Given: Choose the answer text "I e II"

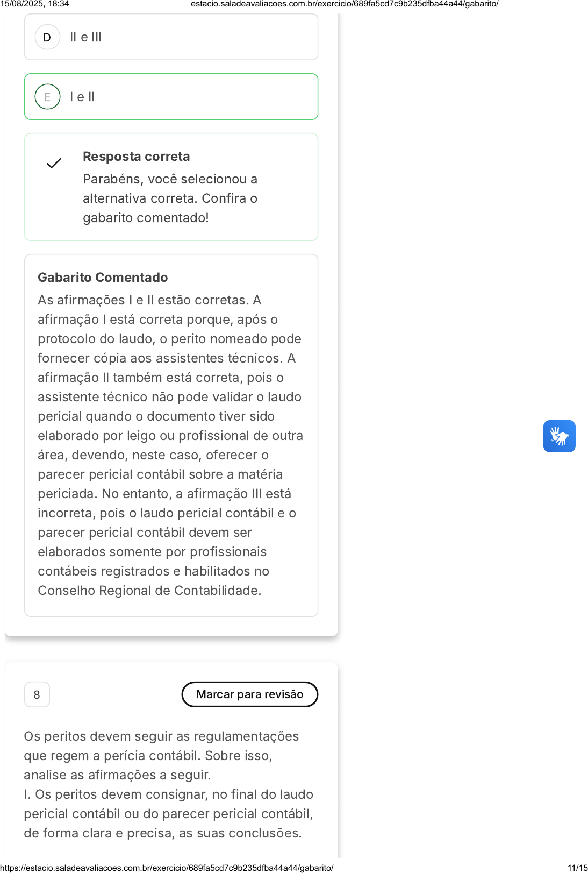Looking at the screenshot, I should pos(82,97).
